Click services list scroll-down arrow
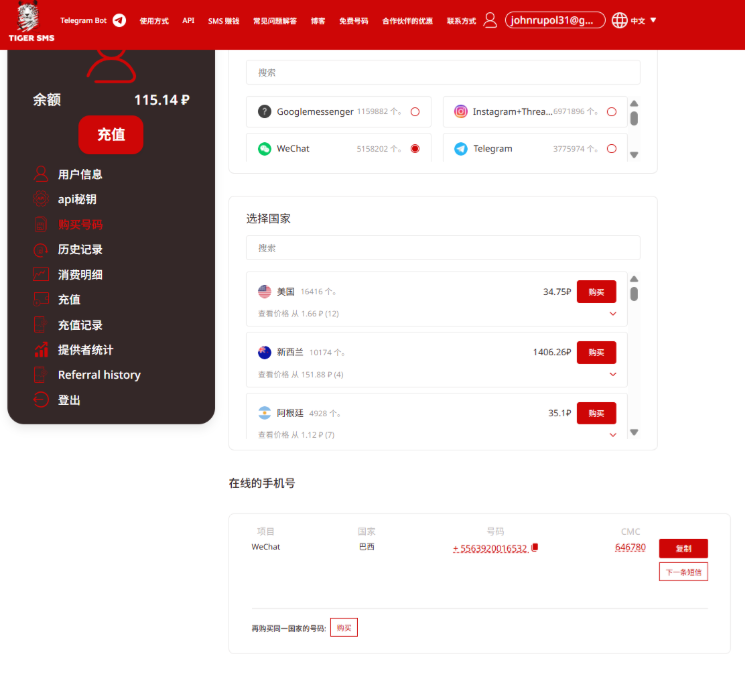The height and width of the screenshot is (681, 745). tap(634, 154)
